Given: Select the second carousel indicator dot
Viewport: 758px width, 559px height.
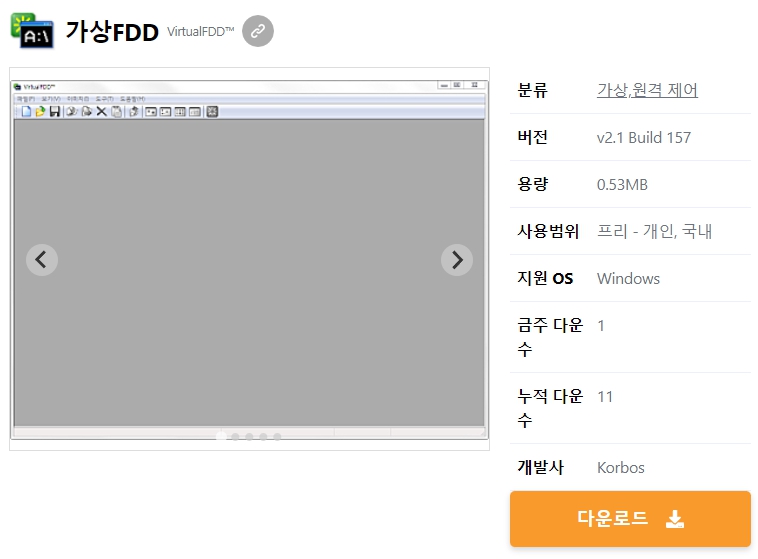Looking at the screenshot, I should click(235, 437).
